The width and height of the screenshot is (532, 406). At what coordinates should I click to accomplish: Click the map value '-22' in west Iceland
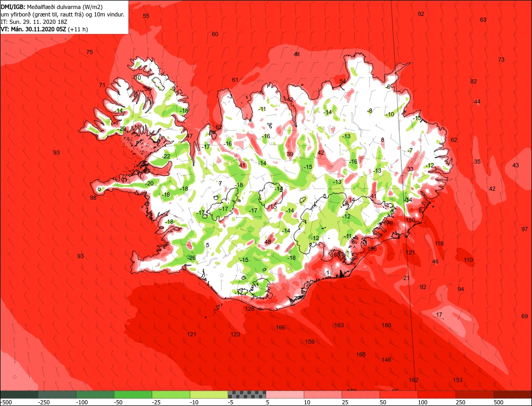pos(166,156)
